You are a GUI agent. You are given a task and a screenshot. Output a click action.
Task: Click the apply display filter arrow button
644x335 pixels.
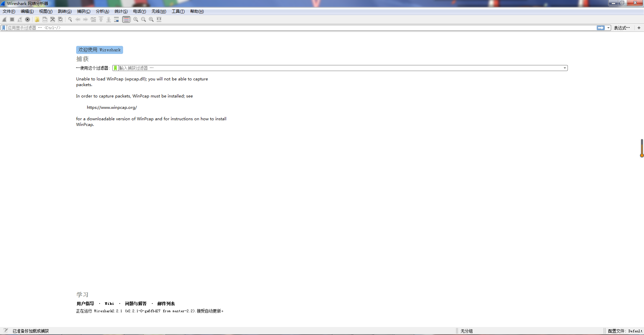click(x=601, y=28)
